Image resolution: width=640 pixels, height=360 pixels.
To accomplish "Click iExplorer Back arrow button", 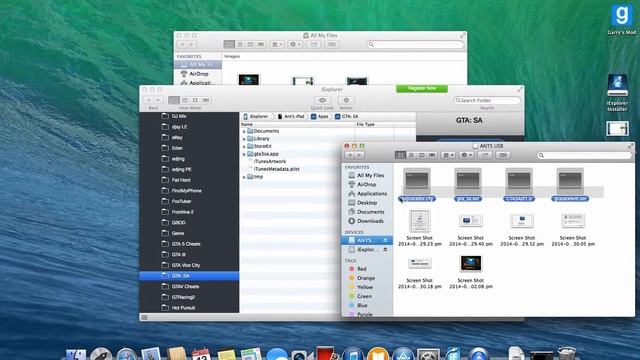I will pyautogui.click(x=149, y=100).
